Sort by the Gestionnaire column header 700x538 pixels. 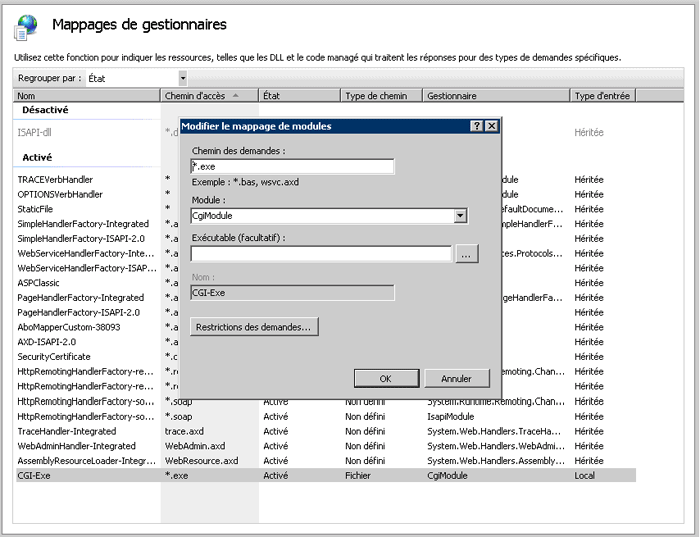pyautogui.click(x=496, y=96)
